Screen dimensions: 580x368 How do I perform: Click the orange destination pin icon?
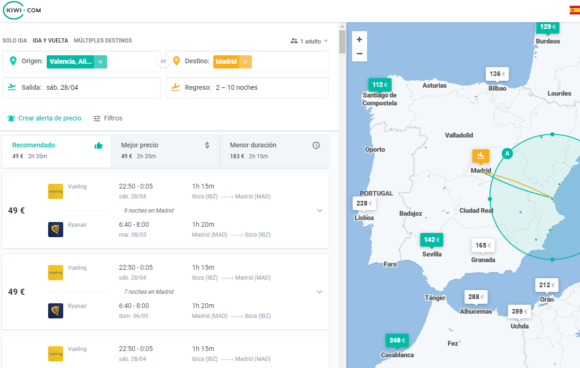click(x=176, y=61)
